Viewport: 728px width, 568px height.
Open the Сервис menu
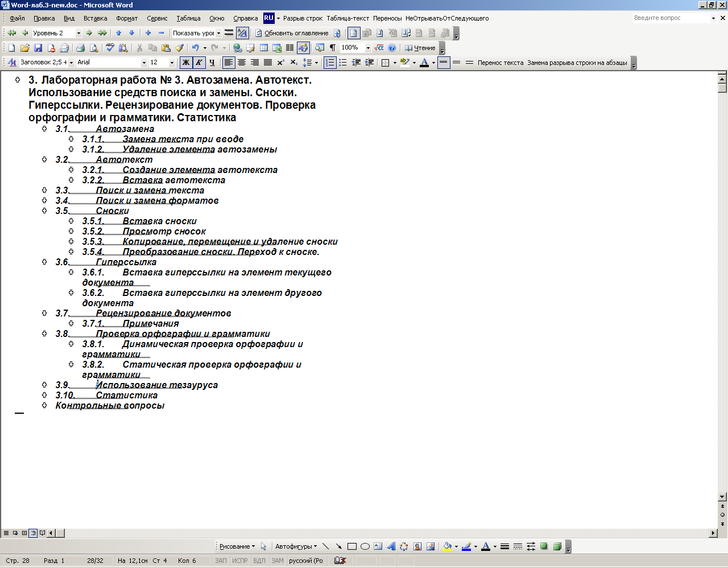click(157, 18)
